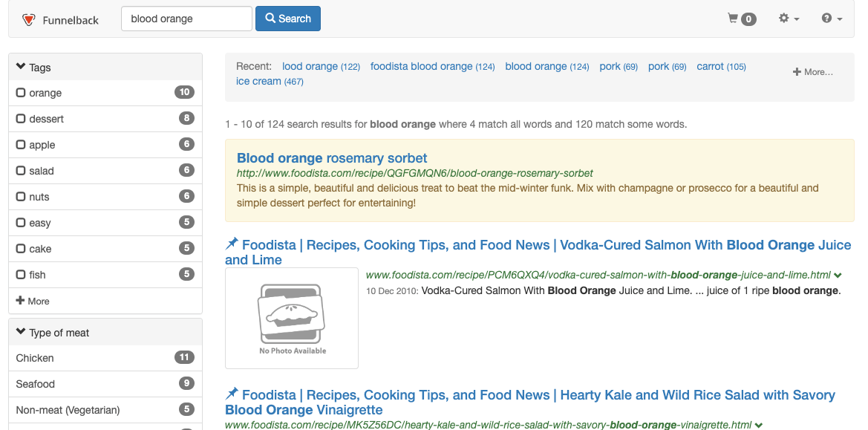Focus the blood orange search field

click(x=186, y=19)
